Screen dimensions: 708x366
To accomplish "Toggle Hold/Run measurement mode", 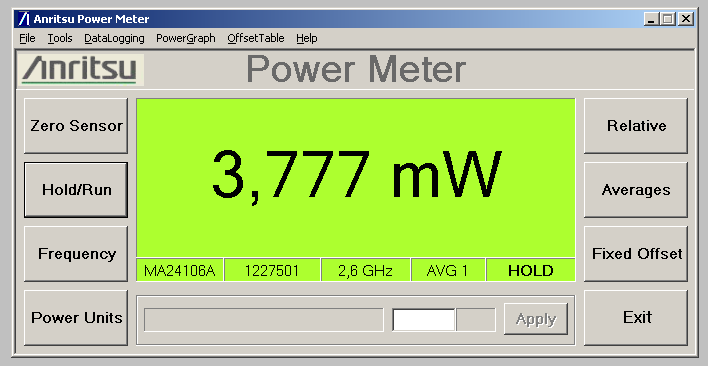I will click(76, 190).
